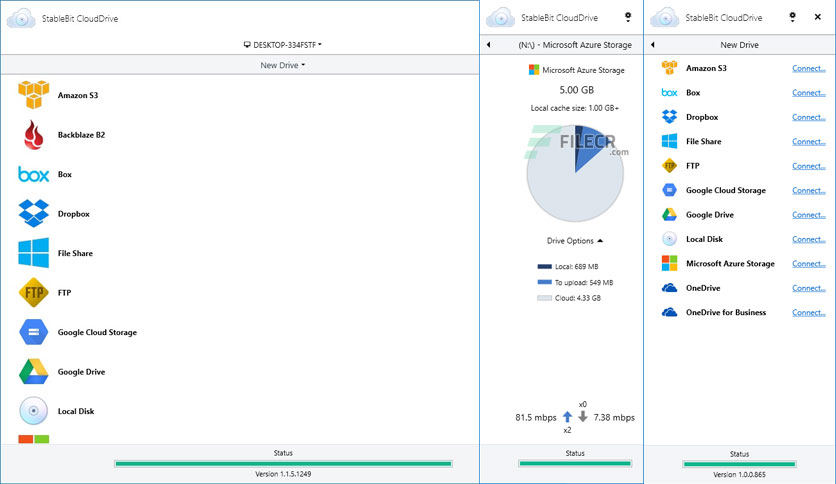This screenshot has width=836, height=484.
Task: Click the File Share Windows icon, left window
Action: 34,253
